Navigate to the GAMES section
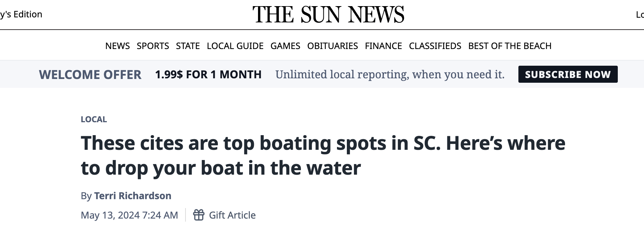This screenshot has width=644, height=239. 285,46
